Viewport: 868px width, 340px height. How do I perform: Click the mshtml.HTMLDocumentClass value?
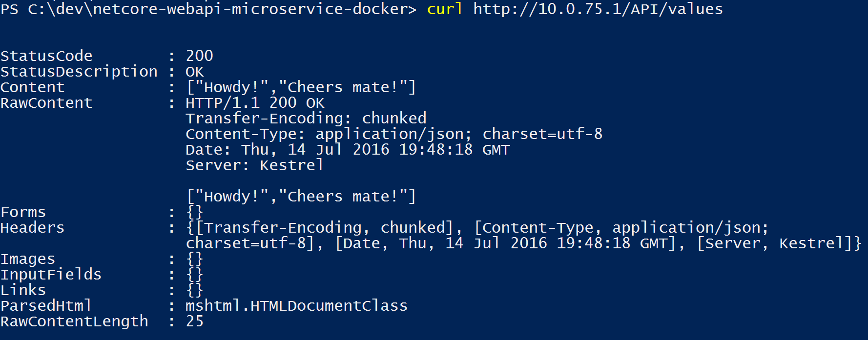tap(296, 306)
